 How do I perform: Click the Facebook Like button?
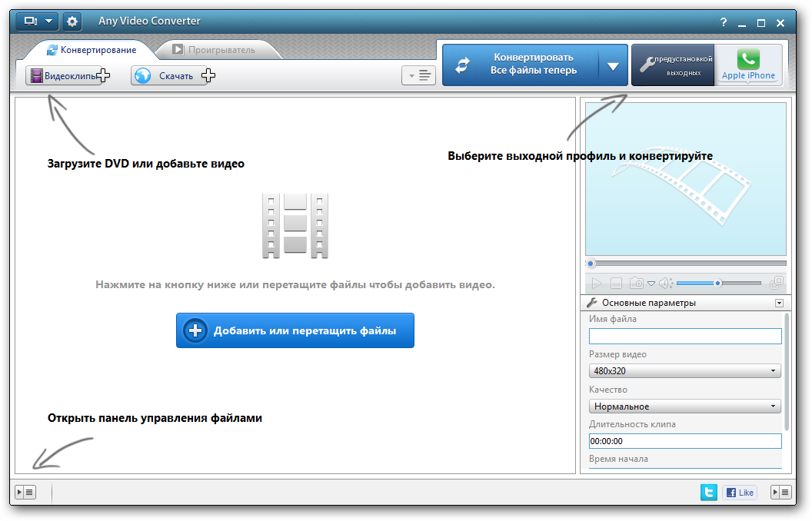point(740,493)
